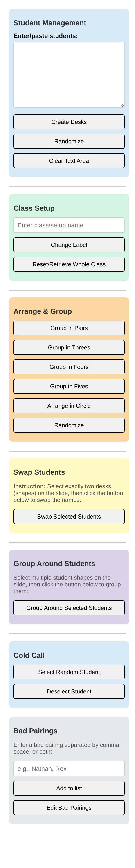Select Group in Fours
Image resolution: width=135 pixels, height=868 pixels.
pyautogui.click(x=69, y=367)
